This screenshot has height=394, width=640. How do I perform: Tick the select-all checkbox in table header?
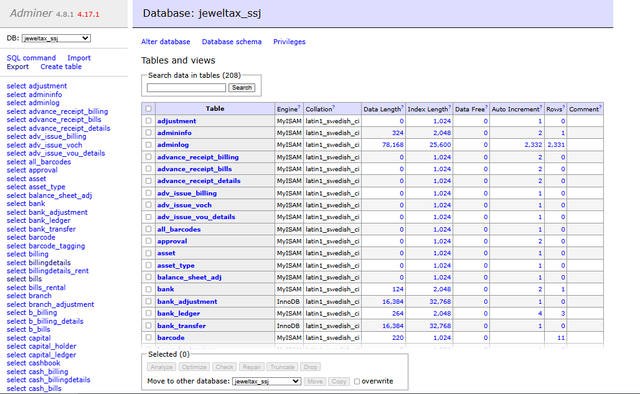pos(148,109)
